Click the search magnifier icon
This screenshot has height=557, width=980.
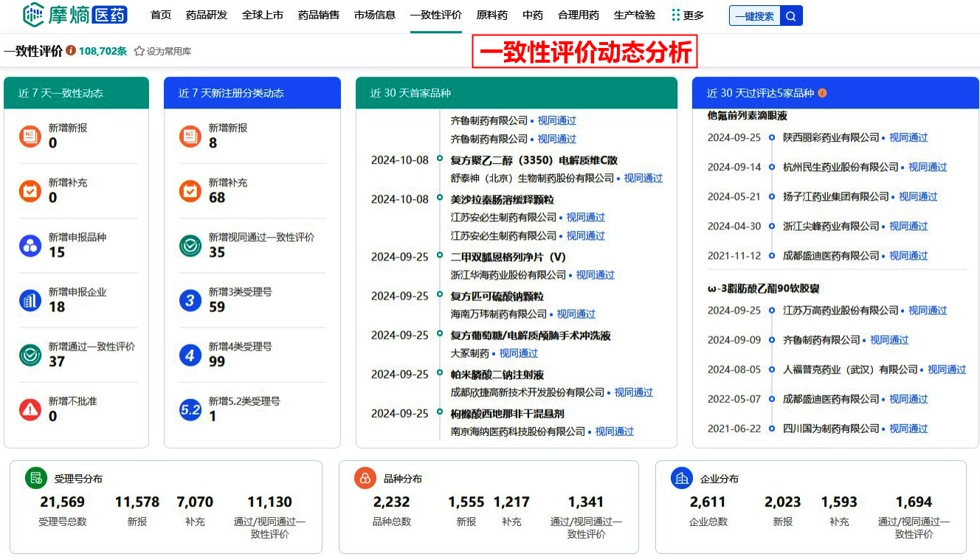(x=791, y=16)
